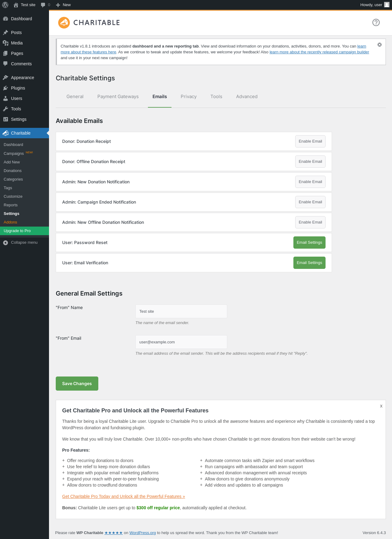Image resolution: width=392 pixels, height=539 pixels.
Task: Enable the Admin: New Donation Notification email
Action: pyautogui.click(x=310, y=182)
